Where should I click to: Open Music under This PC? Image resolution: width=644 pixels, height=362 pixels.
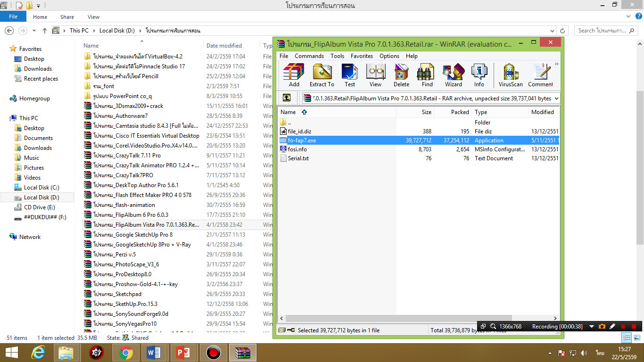[x=32, y=158]
